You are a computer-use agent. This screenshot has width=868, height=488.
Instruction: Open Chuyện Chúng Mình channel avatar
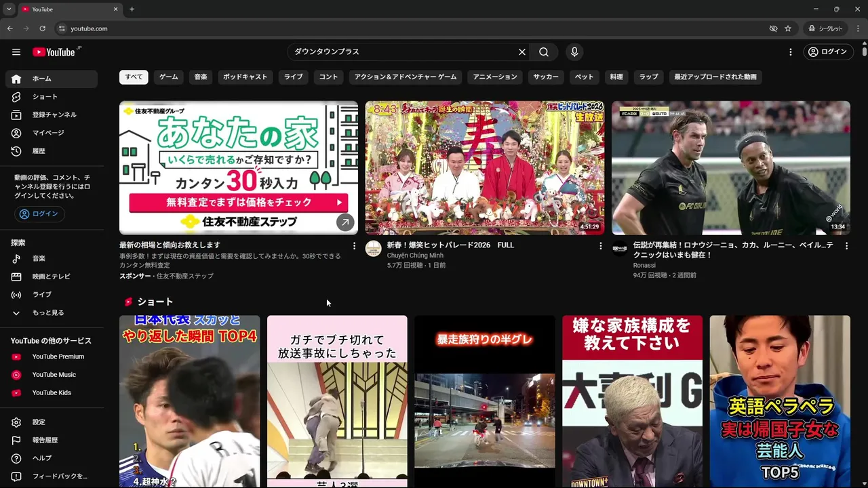374,249
